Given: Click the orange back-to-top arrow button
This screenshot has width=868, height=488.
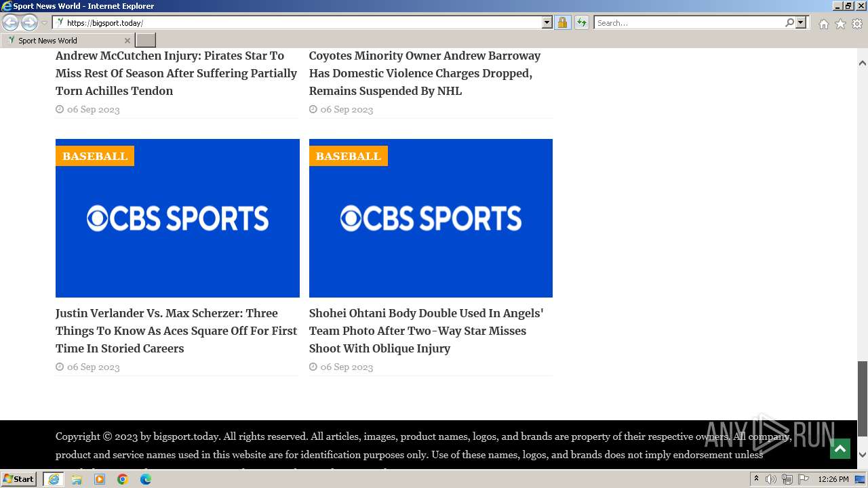Looking at the screenshot, I should pos(840,449).
